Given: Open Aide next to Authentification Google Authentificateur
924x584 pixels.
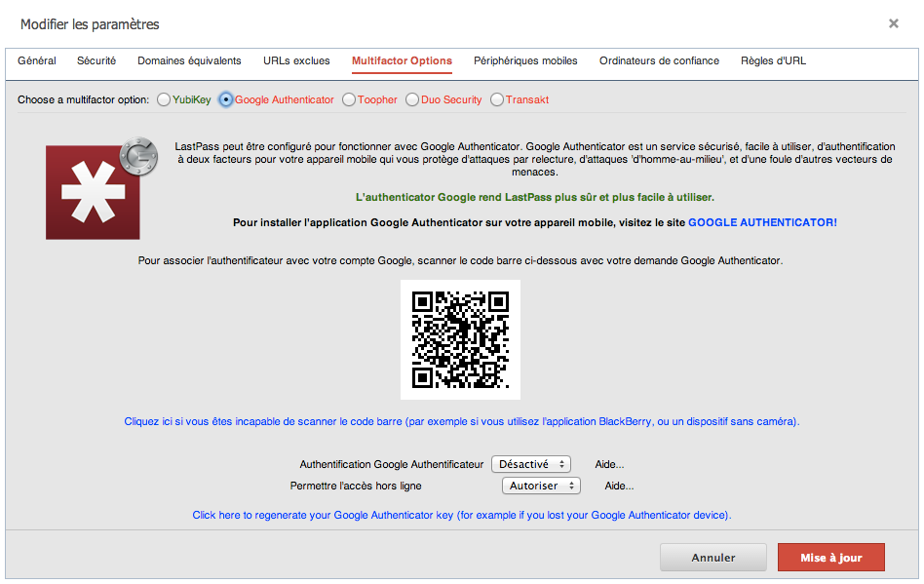Looking at the screenshot, I should pyautogui.click(x=609, y=464).
